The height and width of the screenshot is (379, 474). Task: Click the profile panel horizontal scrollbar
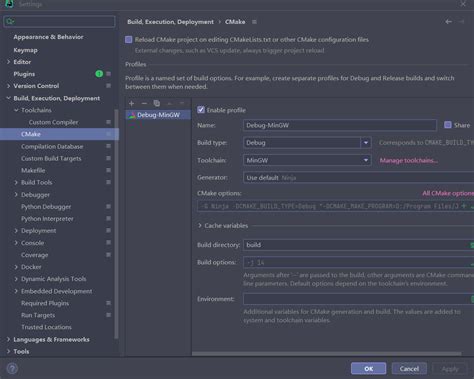click(327, 353)
